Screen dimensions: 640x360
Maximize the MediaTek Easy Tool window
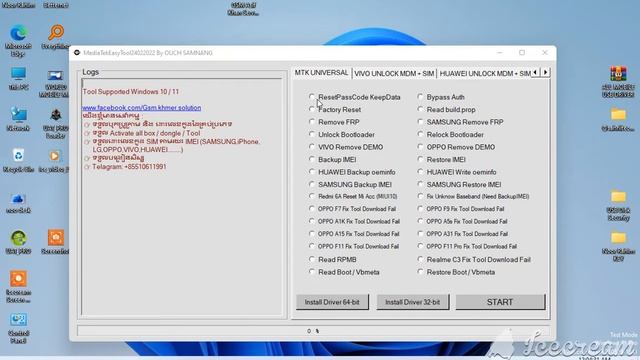522,53
